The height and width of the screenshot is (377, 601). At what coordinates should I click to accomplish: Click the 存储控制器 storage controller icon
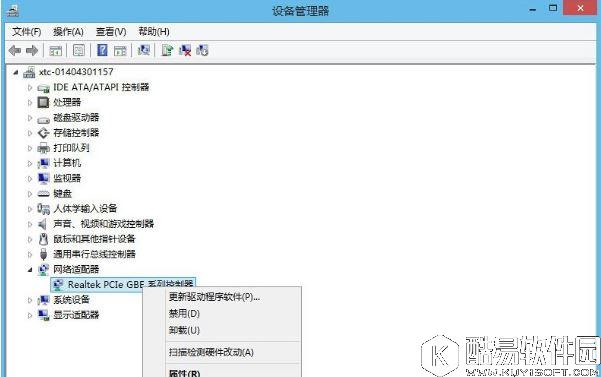(x=43, y=133)
